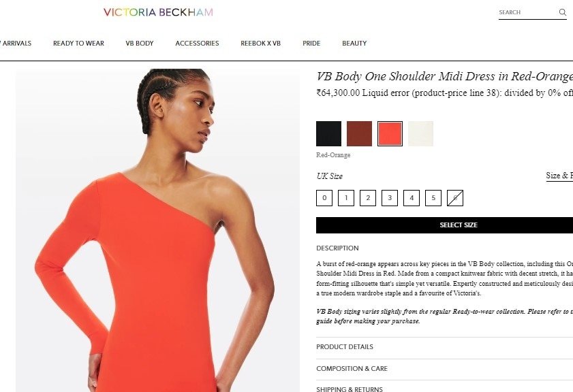Image resolution: width=573 pixels, height=392 pixels.
Task: Go to Accessories menu item
Action: (197, 43)
